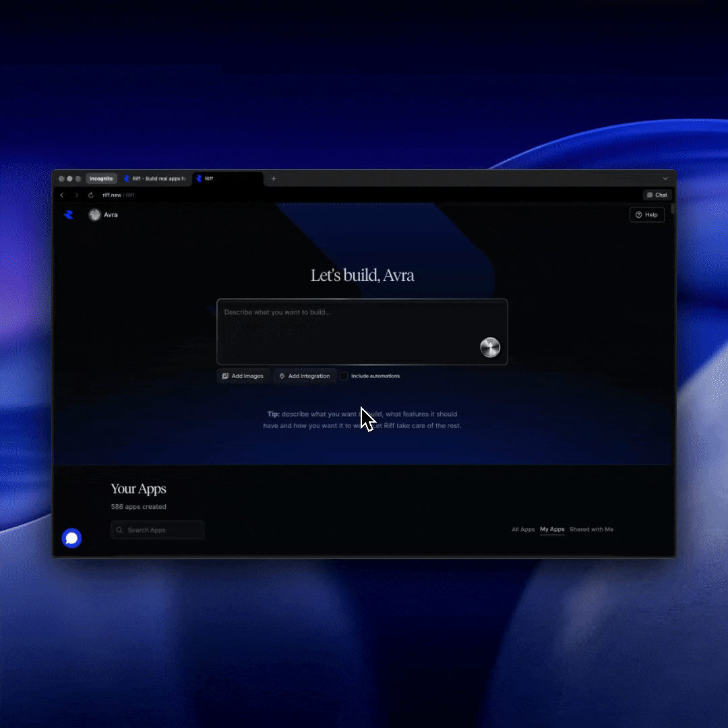Switch to the All Apps tab

523,530
